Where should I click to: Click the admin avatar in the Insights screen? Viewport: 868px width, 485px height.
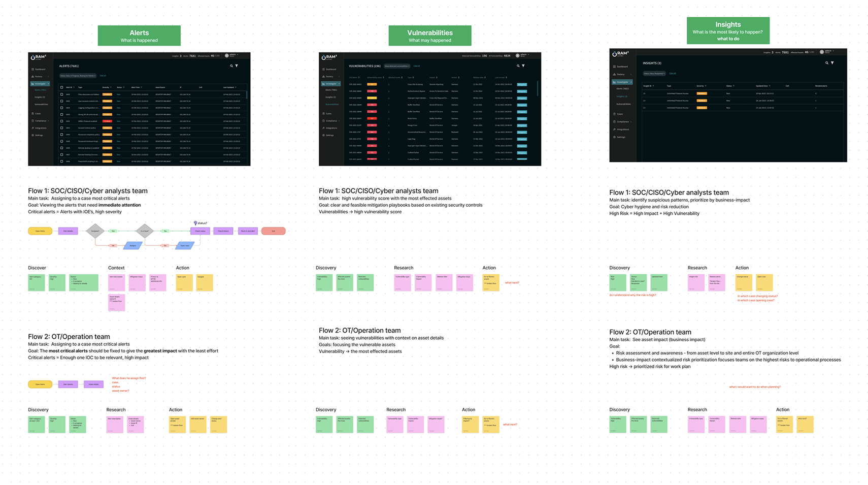tap(822, 52)
